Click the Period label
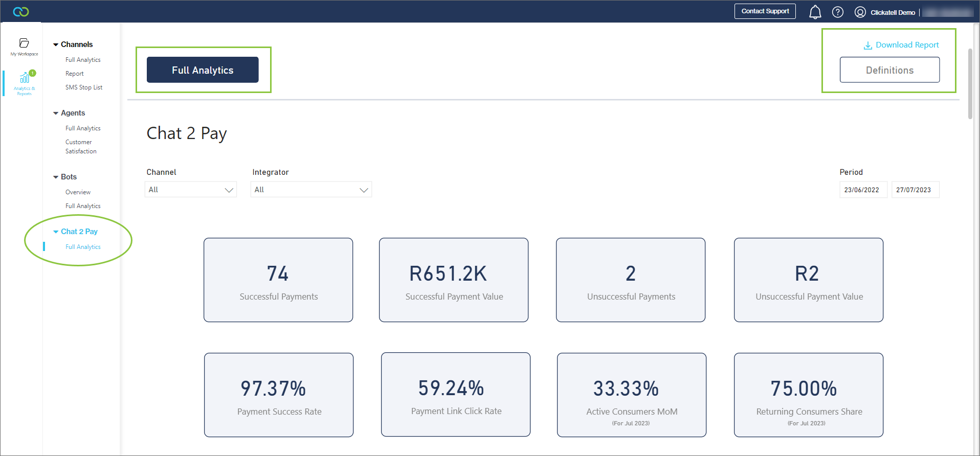 [x=851, y=172]
